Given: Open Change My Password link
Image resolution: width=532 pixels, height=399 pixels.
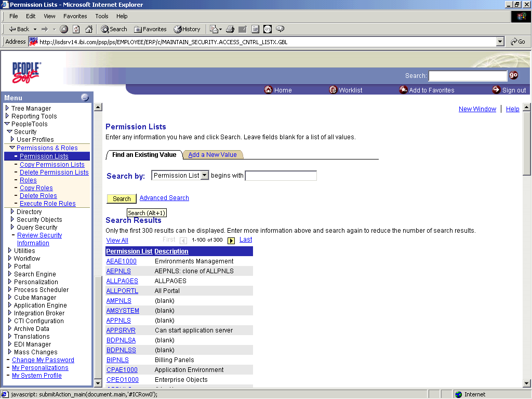Looking at the screenshot, I should (x=43, y=360).
